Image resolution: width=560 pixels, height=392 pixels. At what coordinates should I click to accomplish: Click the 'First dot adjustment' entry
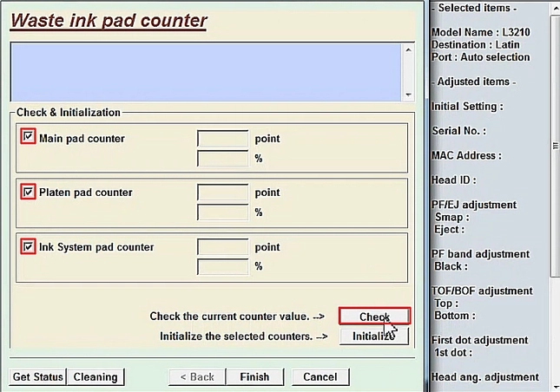[x=479, y=340]
